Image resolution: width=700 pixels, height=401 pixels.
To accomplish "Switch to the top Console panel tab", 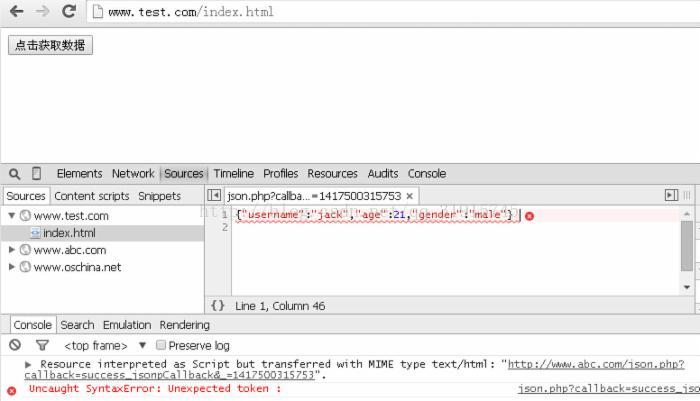I will (426, 173).
